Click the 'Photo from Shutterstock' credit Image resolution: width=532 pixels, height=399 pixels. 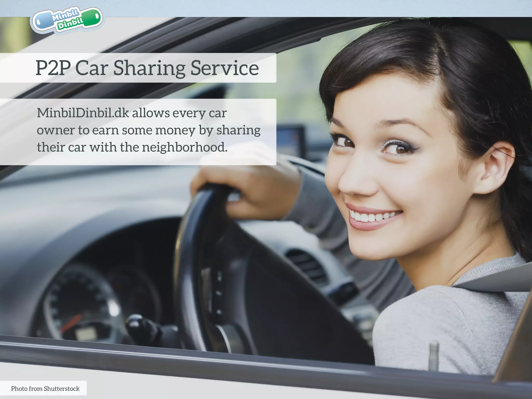pyautogui.click(x=45, y=389)
